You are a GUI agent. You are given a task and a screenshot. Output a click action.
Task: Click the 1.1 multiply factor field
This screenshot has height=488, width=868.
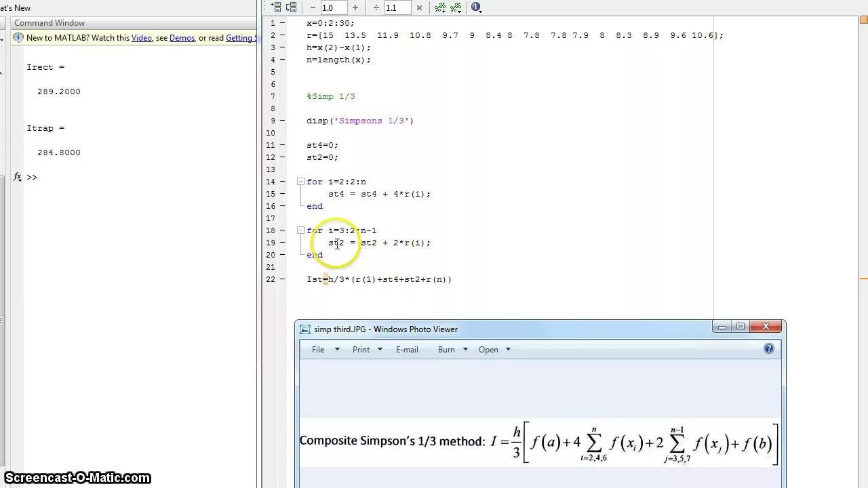point(397,7)
